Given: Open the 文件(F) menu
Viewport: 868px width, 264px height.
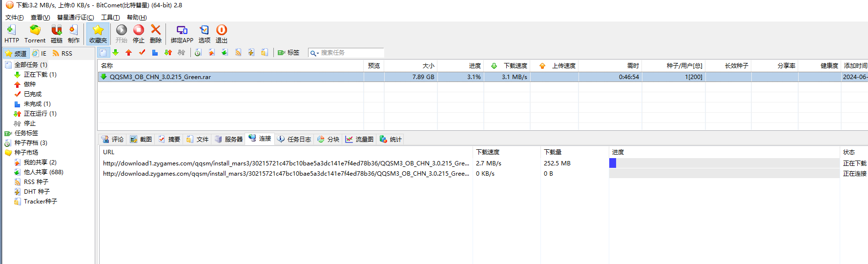Looking at the screenshot, I should (14, 18).
